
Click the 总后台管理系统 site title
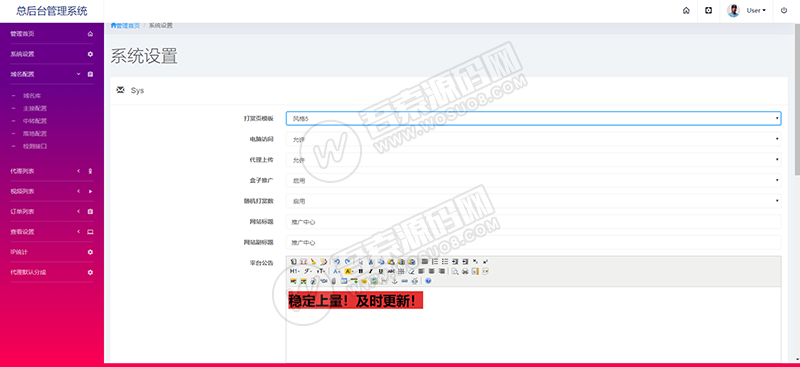click(x=52, y=11)
